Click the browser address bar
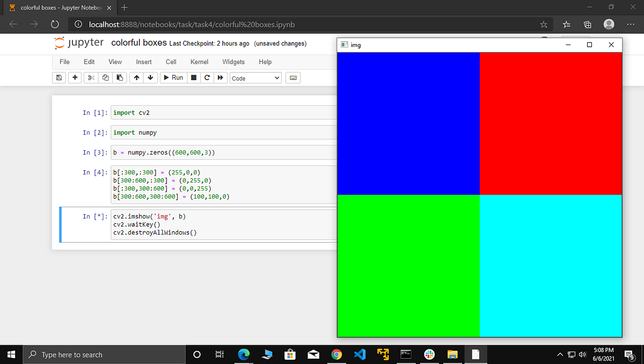 [215, 24]
